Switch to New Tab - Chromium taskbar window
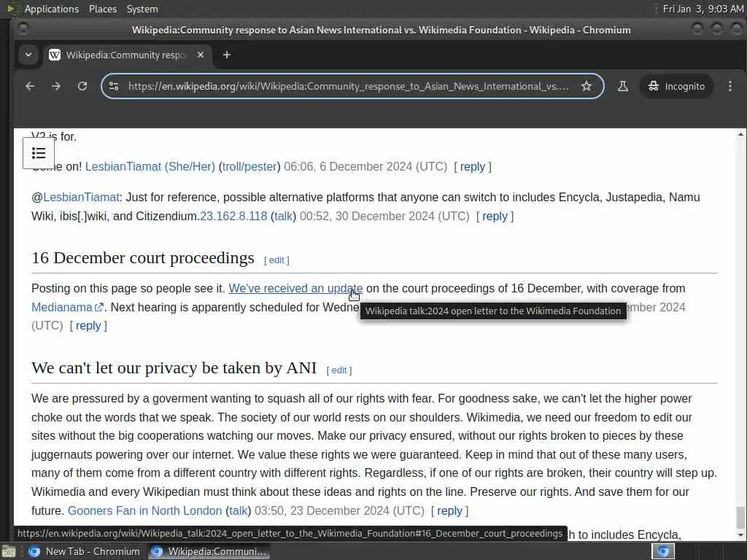747x560 pixels. pyautogui.click(x=84, y=551)
